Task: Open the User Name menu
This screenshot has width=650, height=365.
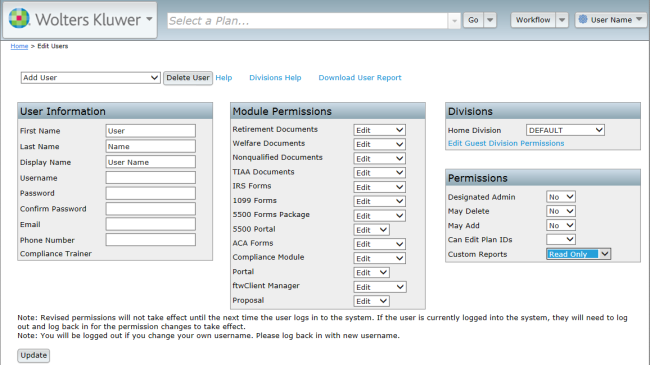Action: click(611, 20)
